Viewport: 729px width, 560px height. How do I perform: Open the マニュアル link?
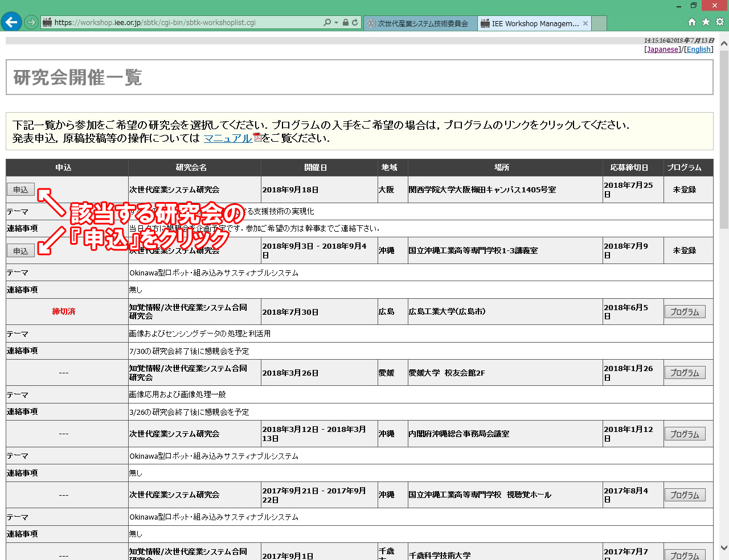[228, 138]
